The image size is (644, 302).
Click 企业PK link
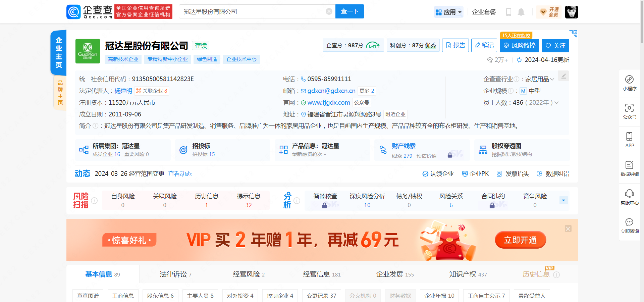pos(475,174)
